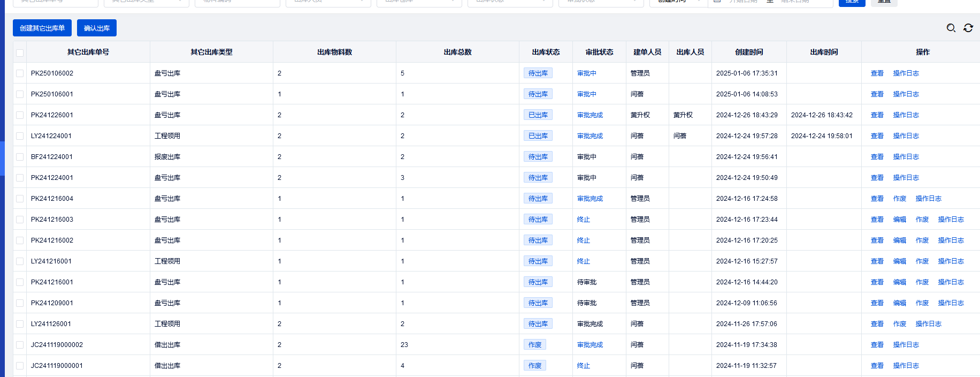
Task: Open 操作日志 for order PK250106001
Action: [x=906, y=94]
